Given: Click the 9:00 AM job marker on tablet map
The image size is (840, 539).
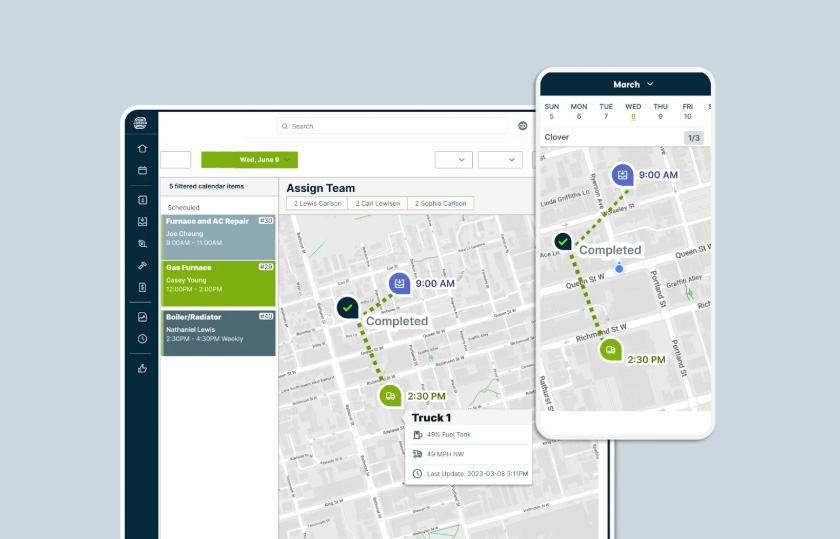Looking at the screenshot, I should coord(399,284).
